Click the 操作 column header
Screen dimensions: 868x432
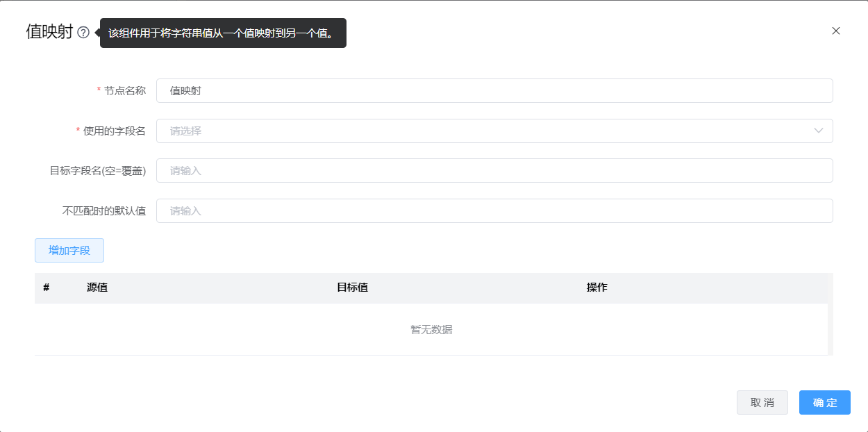click(x=596, y=288)
